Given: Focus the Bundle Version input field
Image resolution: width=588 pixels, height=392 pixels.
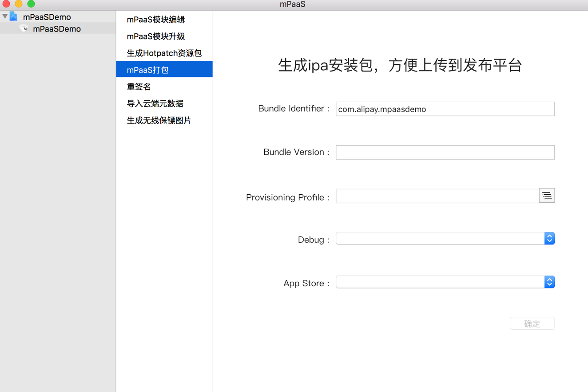Looking at the screenshot, I should (x=445, y=152).
